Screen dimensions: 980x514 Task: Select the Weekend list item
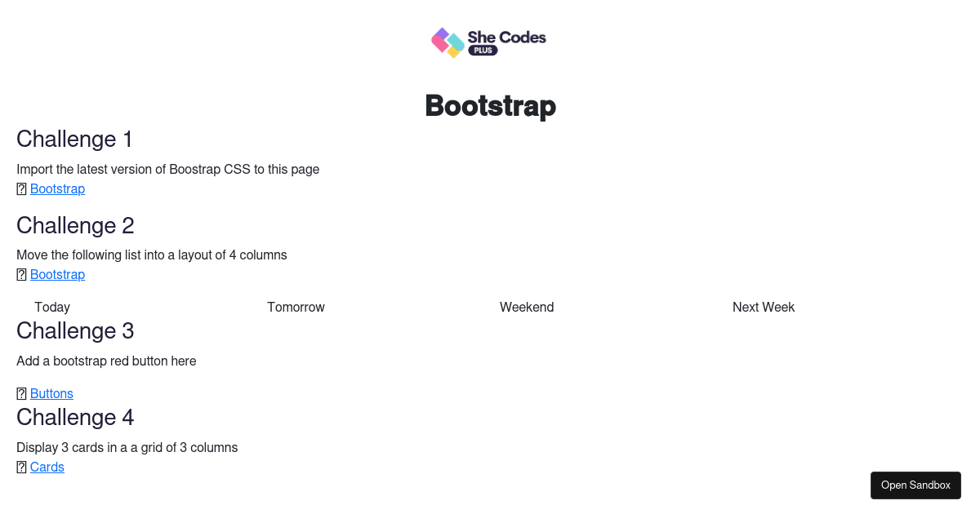tap(527, 307)
